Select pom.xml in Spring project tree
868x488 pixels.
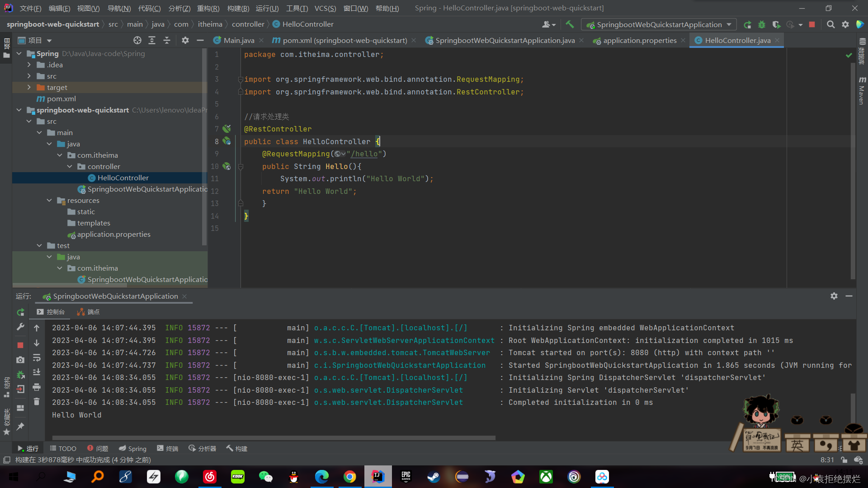61,99
